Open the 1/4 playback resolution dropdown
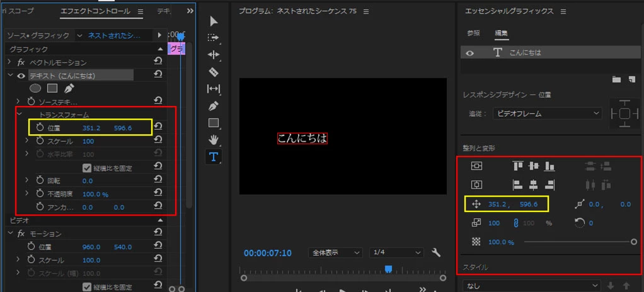The image size is (644, 292). point(396,252)
